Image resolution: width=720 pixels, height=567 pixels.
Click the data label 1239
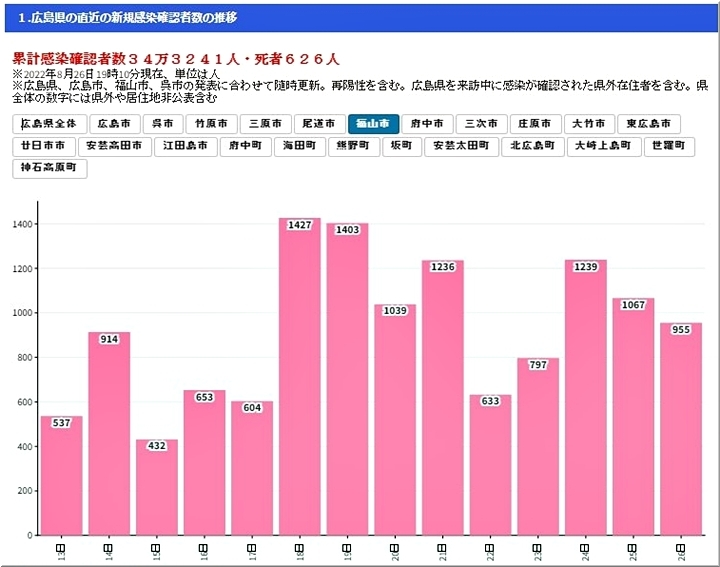click(585, 267)
